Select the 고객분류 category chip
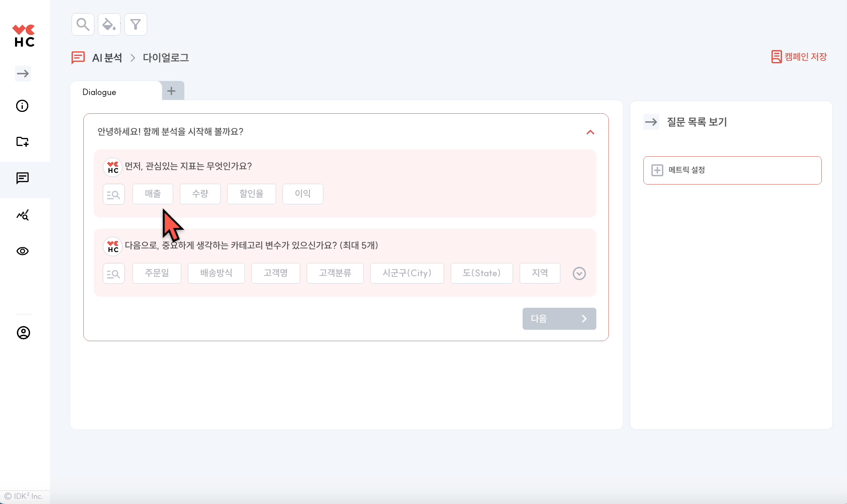Image resolution: width=847 pixels, height=504 pixels. (x=335, y=273)
